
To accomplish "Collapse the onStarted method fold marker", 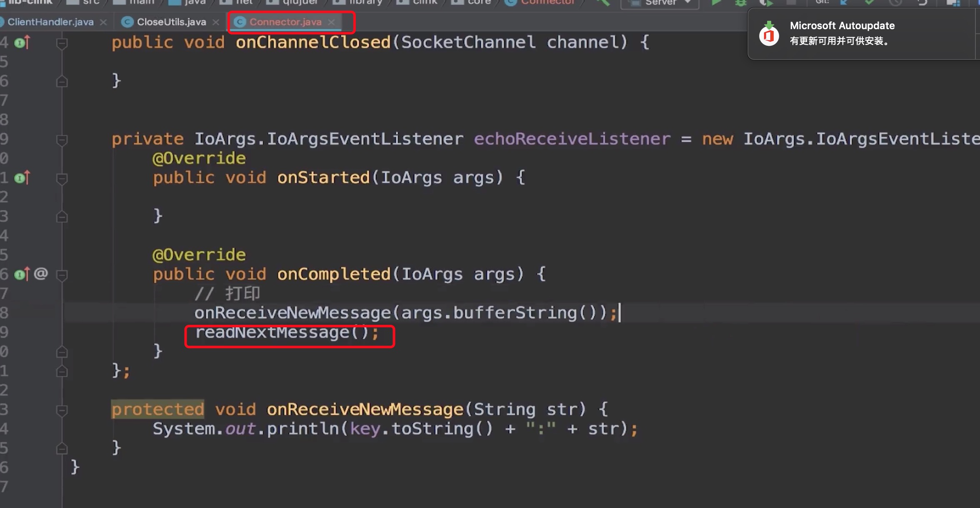I will point(62,178).
